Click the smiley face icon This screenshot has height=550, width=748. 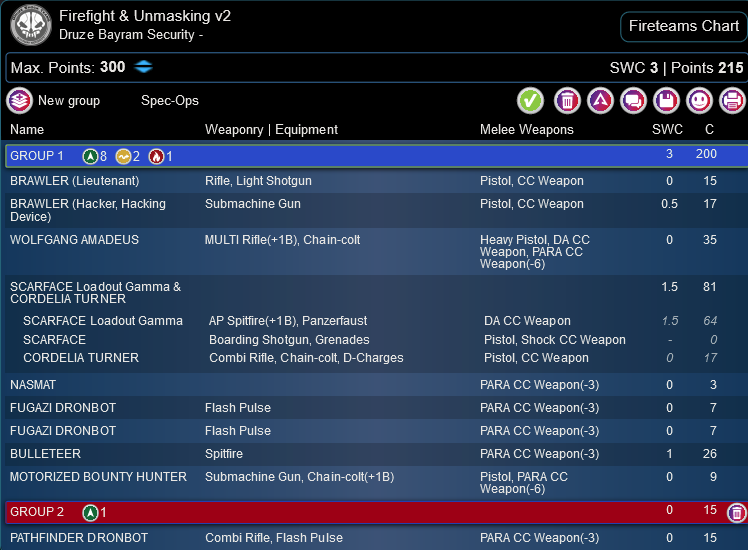[x=699, y=101]
